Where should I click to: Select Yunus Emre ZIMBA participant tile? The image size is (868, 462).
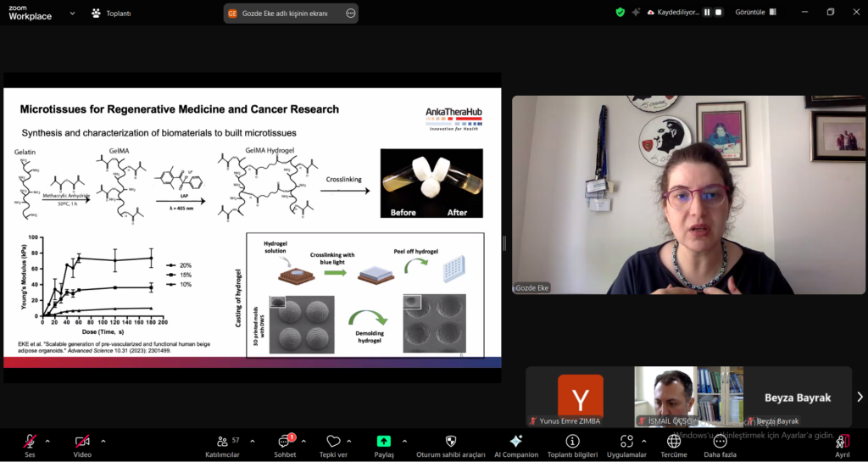(580, 397)
